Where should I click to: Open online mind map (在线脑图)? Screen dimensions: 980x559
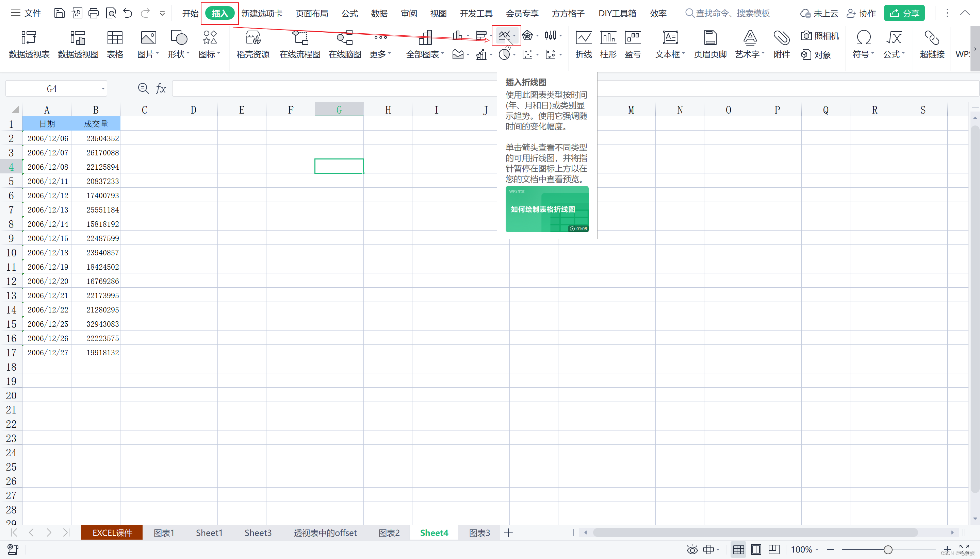345,45
